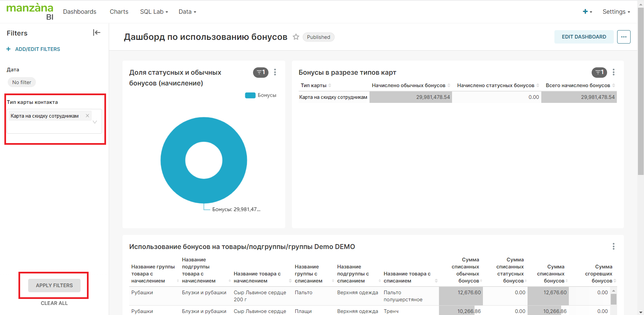
Task: Open the Charts menu item
Action: [x=119, y=12]
